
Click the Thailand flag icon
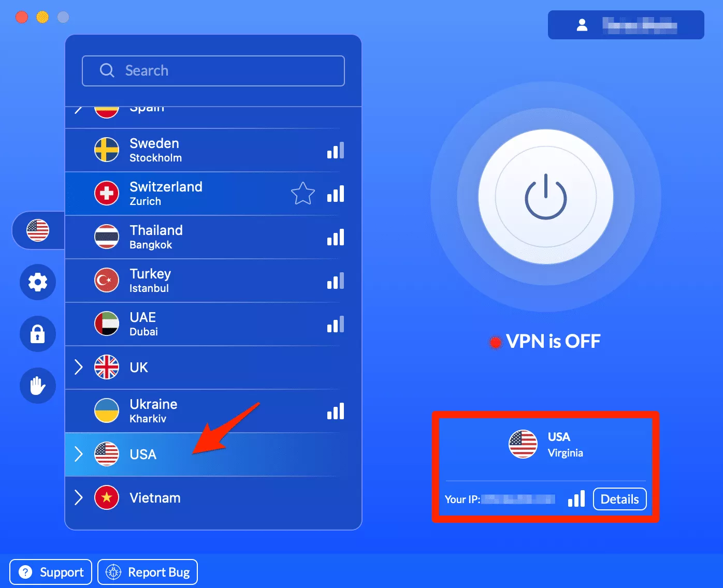107,237
